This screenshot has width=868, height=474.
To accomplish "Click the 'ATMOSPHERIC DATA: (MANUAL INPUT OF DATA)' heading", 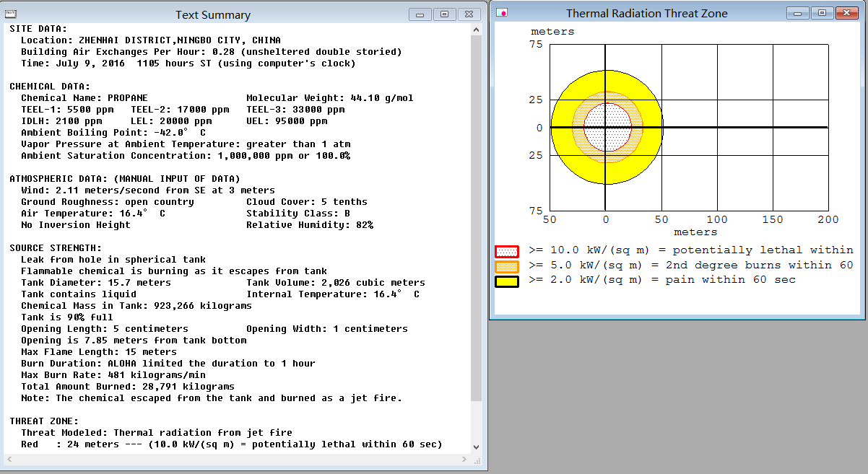I will click(125, 179).
